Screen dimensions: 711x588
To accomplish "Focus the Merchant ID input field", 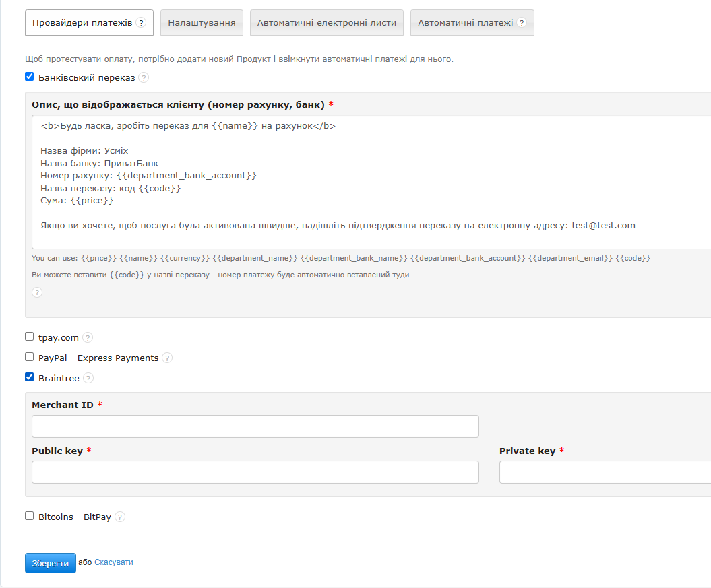I will tap(255, 426).
